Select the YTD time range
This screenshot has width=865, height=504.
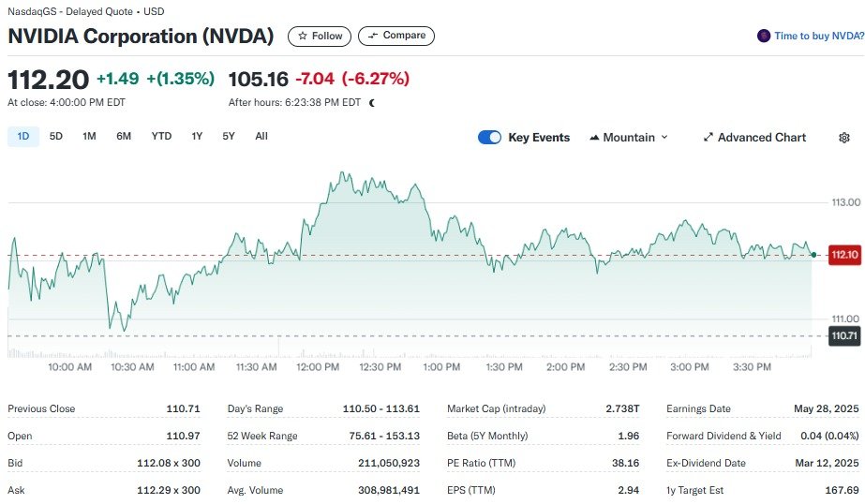tap(161, 137)
